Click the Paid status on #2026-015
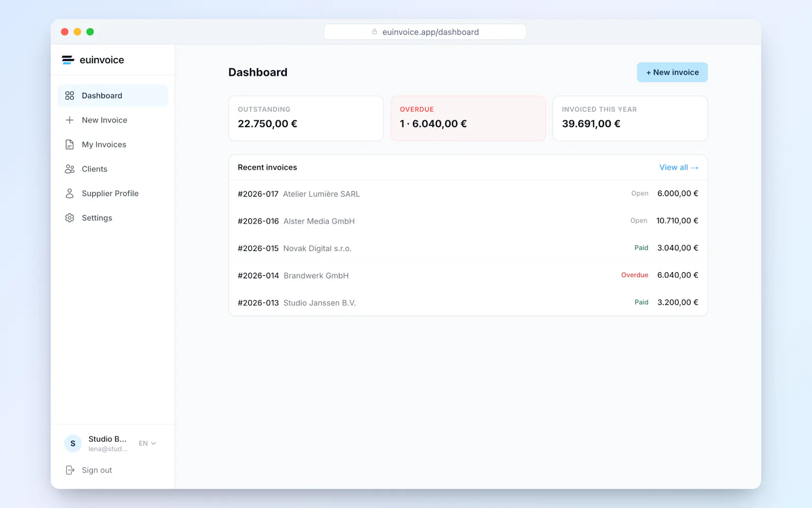The height and width of the screenshot is (508, 812). coord(641,248)
